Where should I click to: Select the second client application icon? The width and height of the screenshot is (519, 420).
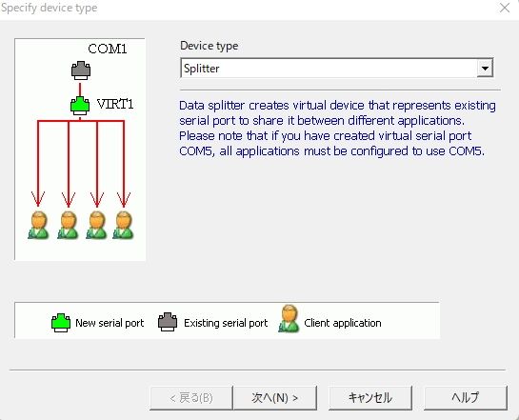click(x=68, y=225)
